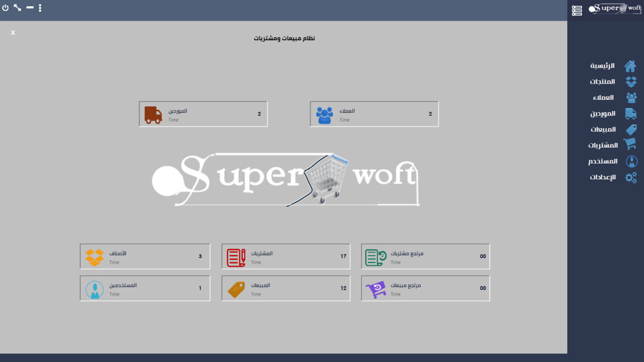Open the العملاء dashboard card showing 2
This screenshot has height=362, width=644.
point(374,114)
